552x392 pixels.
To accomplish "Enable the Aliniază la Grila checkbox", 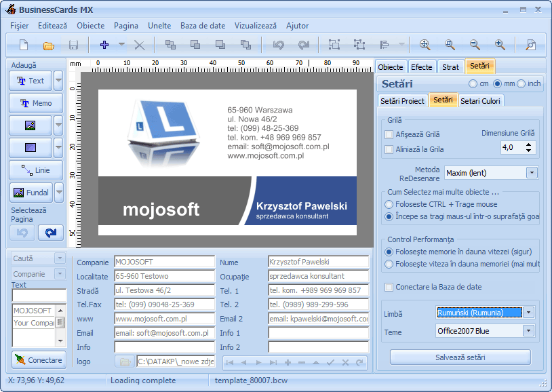I will (x=389, y=149).
